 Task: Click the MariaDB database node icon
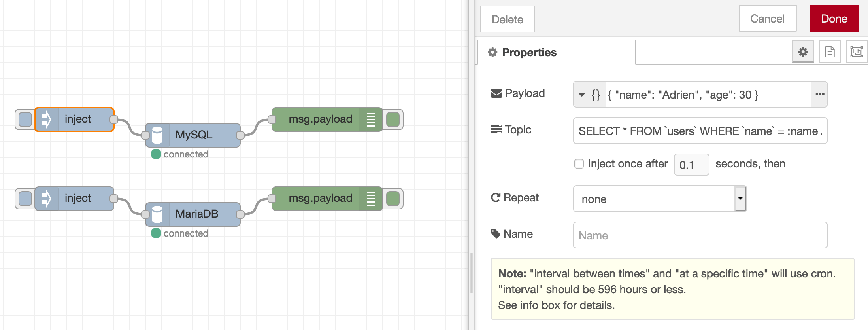click(x=157, y=214)
